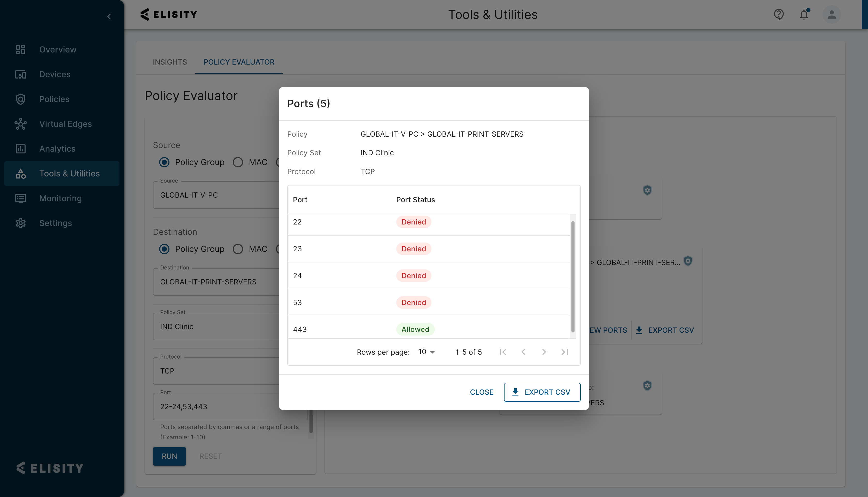Click the form panel vertical scrollbar

pos(311,422)
